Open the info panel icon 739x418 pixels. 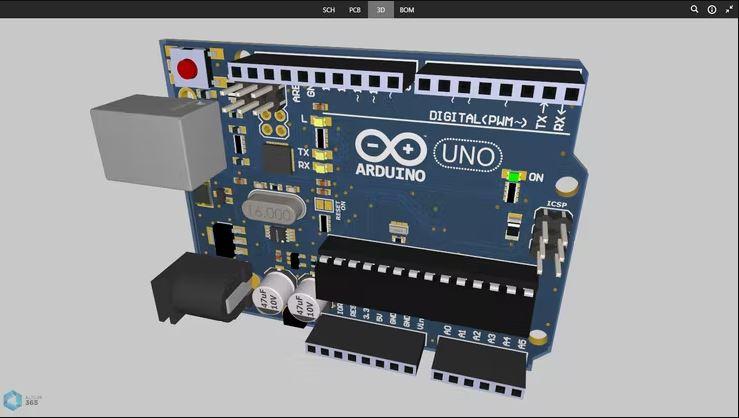click(x=712, y=9)
